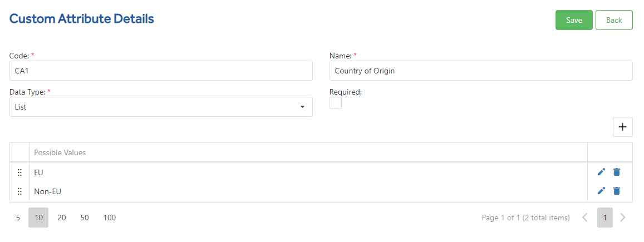Edit the EU value with pencil icon

[x=602, y=172]
